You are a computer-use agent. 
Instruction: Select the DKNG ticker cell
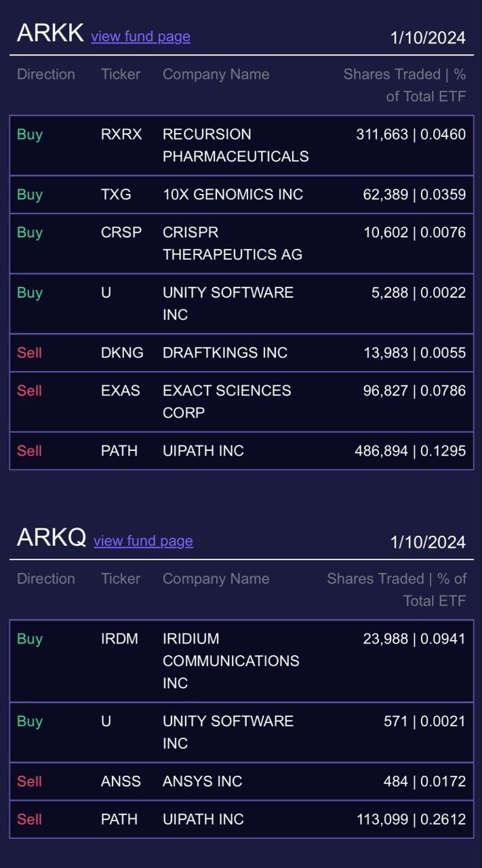point(122,353)
